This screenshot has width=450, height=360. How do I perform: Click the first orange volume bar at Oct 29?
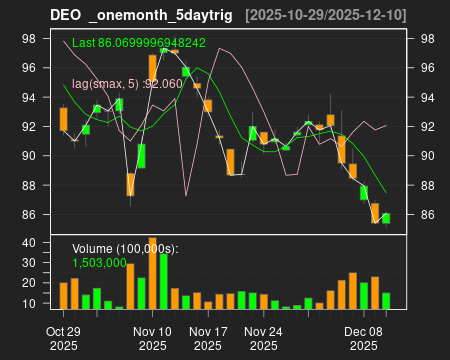pos(63,296)
